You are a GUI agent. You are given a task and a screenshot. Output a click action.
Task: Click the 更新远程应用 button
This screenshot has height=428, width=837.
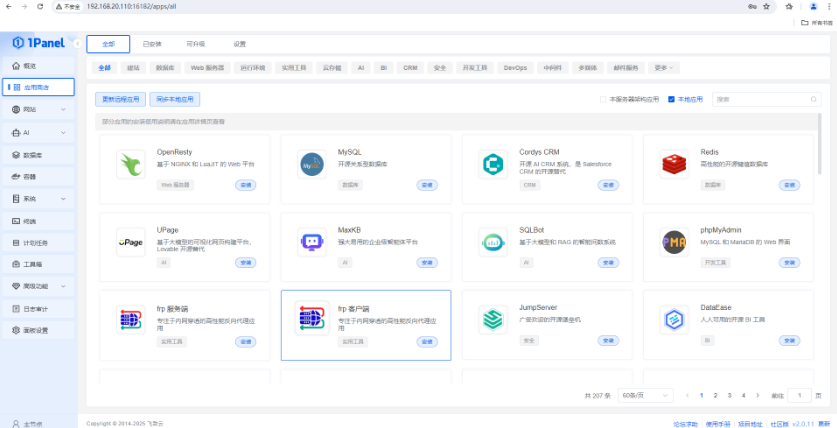(120, 100)
